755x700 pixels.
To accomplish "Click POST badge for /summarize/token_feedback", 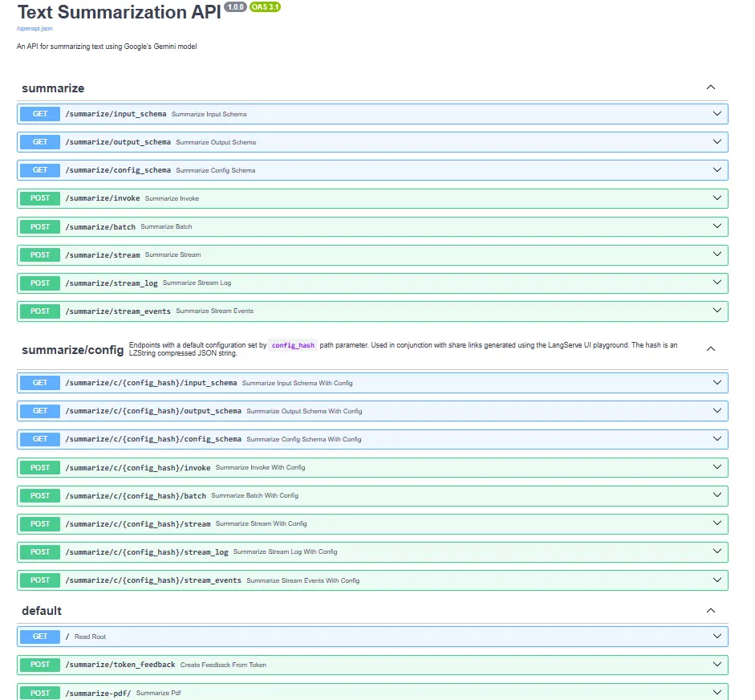I will coord(40,665).
